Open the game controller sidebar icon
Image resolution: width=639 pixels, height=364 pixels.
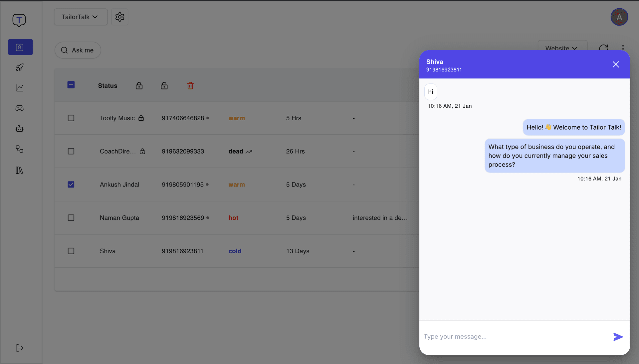[20, 108]
